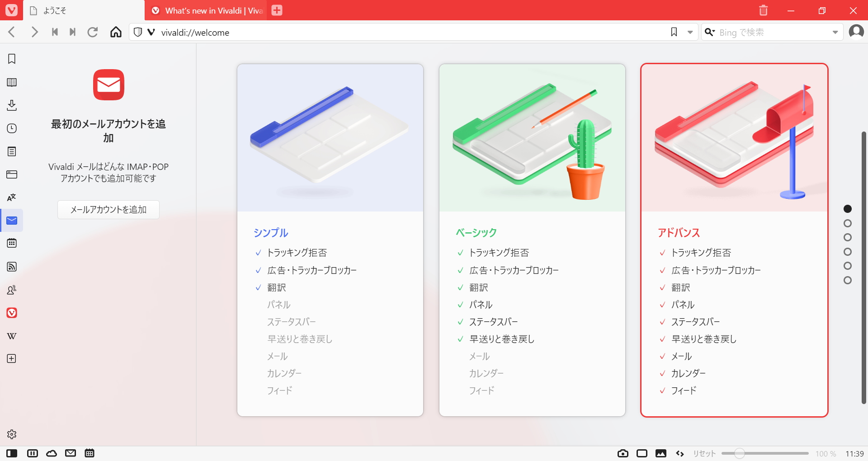Click the Bing search field

tap(773, 32)
